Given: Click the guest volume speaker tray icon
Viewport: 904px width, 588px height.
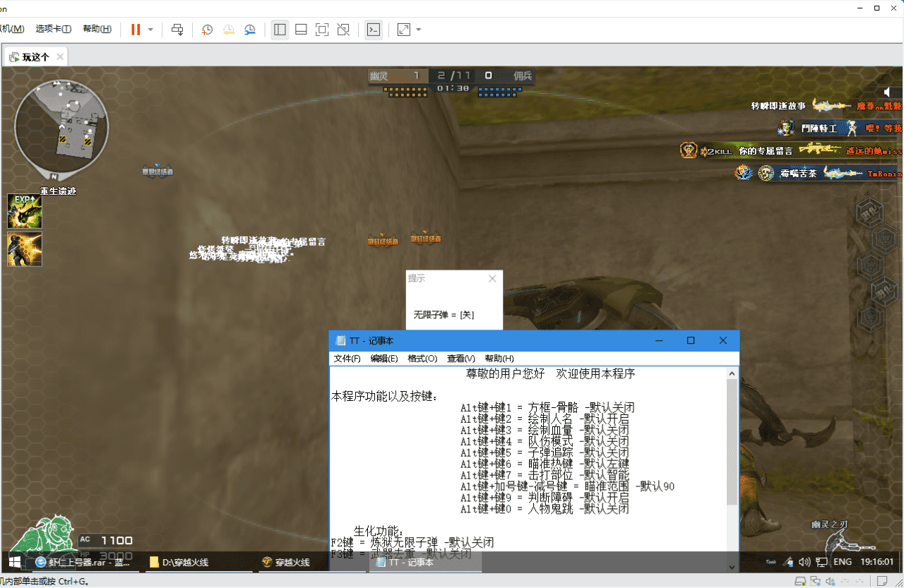Looking at the screenshot, I should tap(804, 563).
